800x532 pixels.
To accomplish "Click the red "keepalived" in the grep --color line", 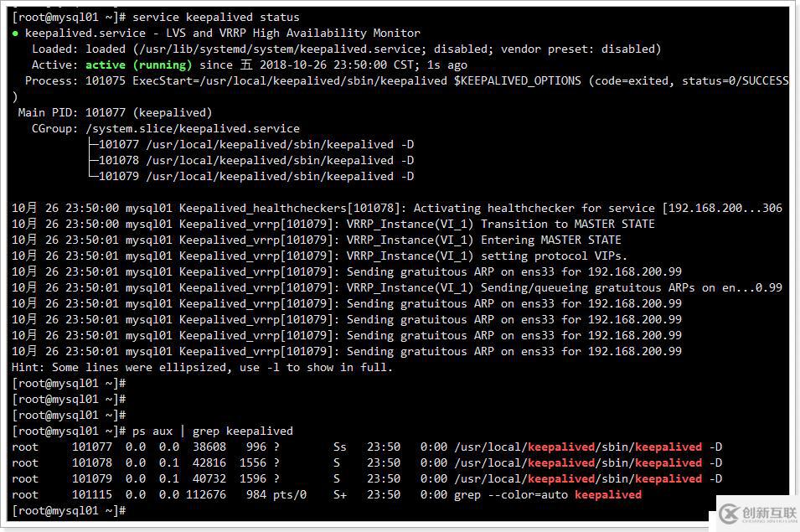I will click(607, 495).
